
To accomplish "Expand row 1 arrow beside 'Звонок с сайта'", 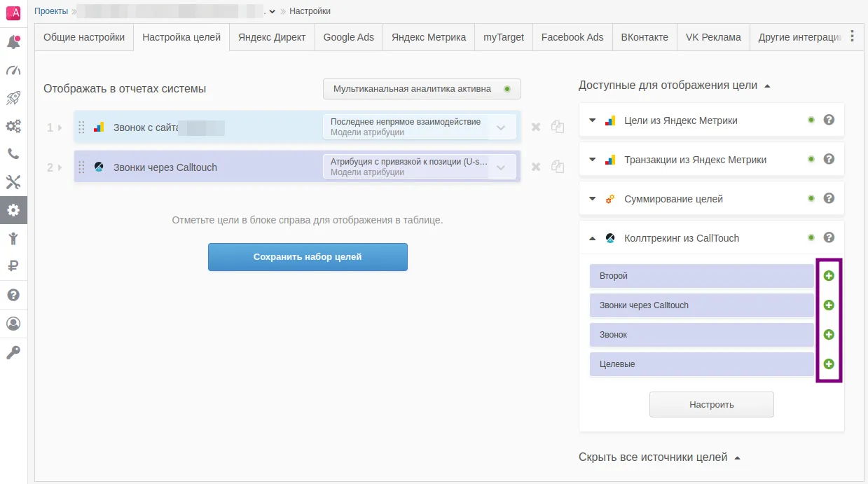I will point(60,127).
